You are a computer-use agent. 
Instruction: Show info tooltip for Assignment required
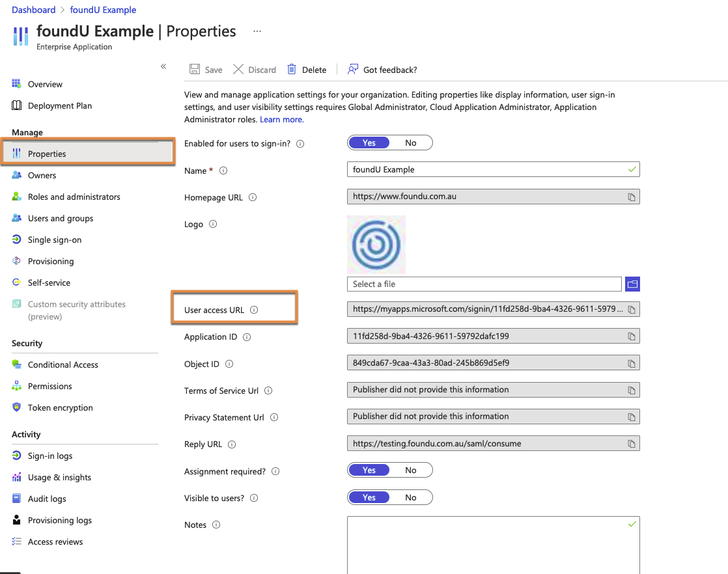[275, 471]
